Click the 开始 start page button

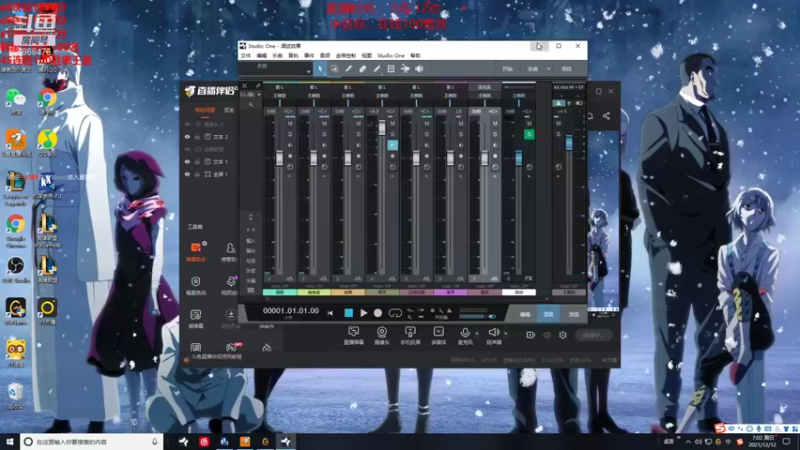tap(507, 69)
